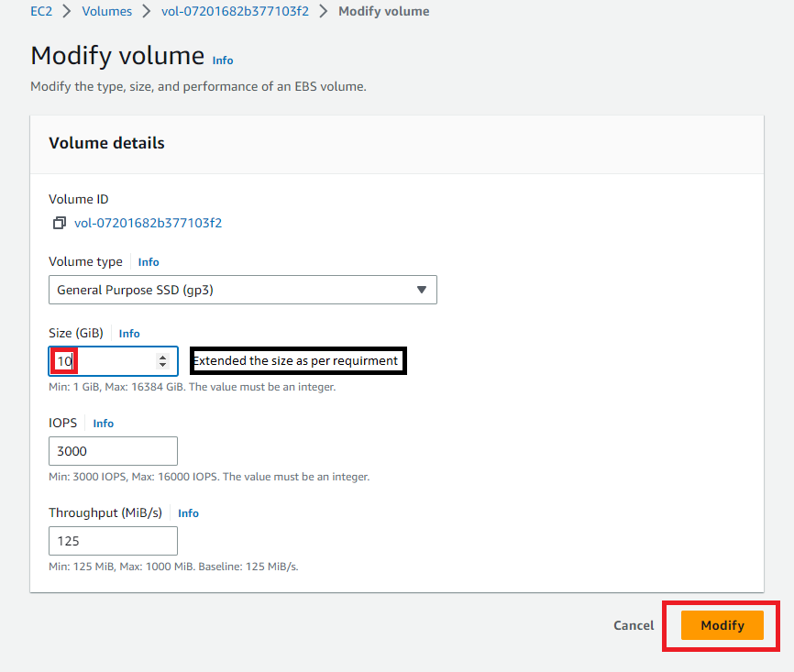Click the Info next to Size (GiB)
794x672 pixels.
(x=128, y=333)
